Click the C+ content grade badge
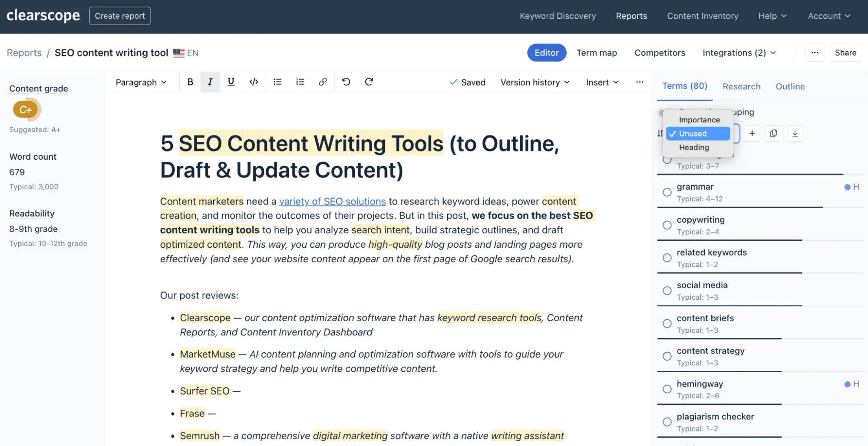The height and width of the screenshot is (446, 868). (x=26, y=110)
